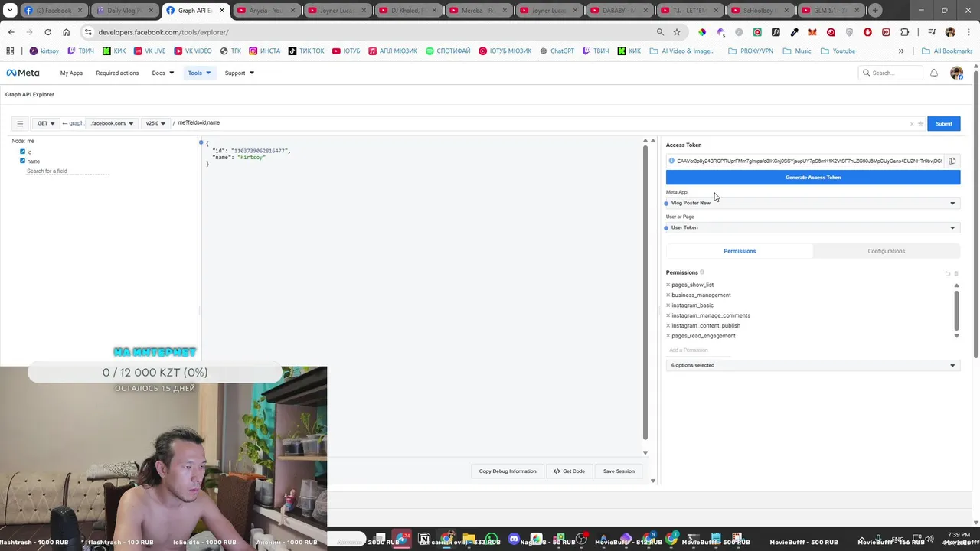Click the Permissions info tooltip icon
The height and width of the screenshot is (551, 980).
pos(702,272)
